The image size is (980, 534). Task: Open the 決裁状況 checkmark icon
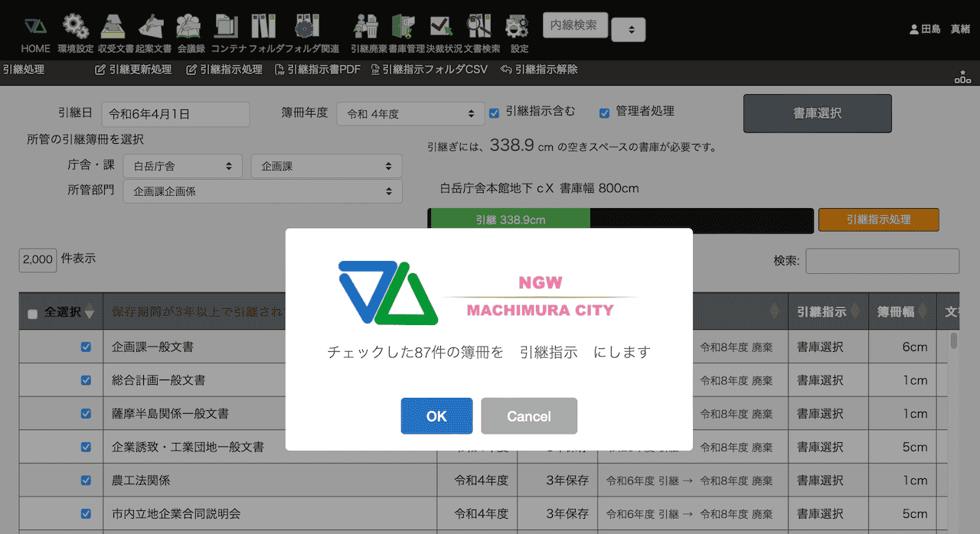click(440, 27)
